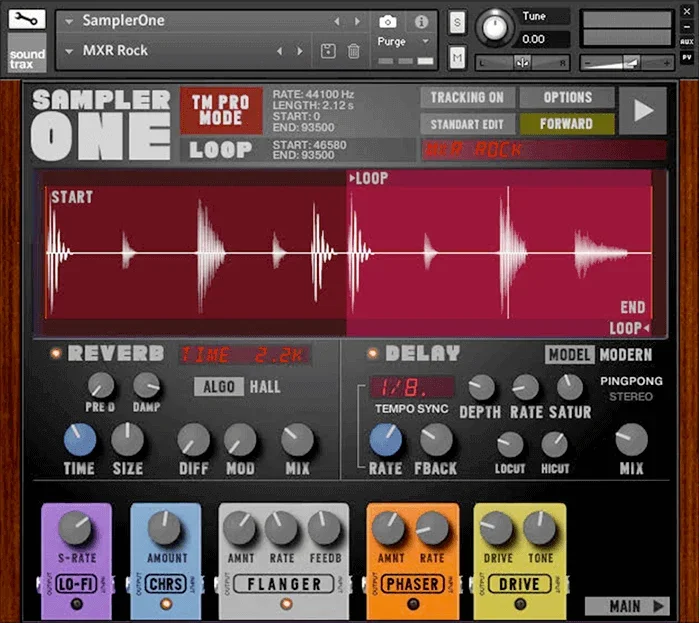Image resolution: width=699 pixels, height=623 pixels.
Task: Save the MXR Rock snapshot
Action: click(328, 51)
